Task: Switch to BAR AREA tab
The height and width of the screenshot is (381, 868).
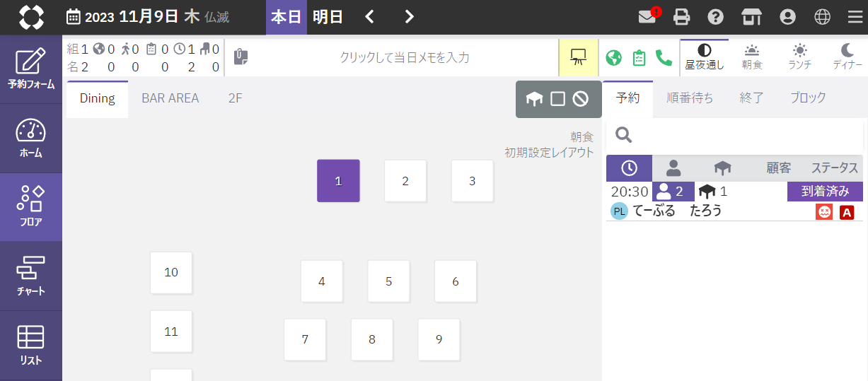Action: click(x=170, y=99)
